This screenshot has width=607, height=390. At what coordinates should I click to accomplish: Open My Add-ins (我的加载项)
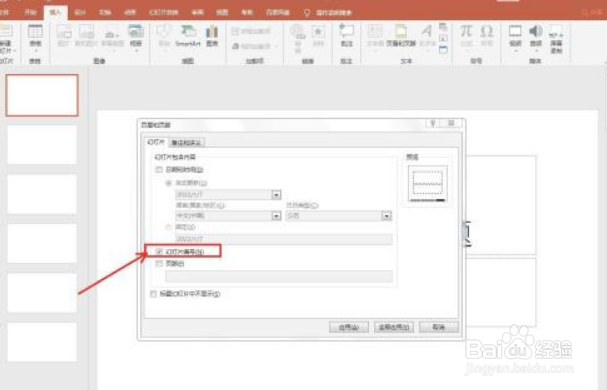pyautogui.click(x=255, y=46)
